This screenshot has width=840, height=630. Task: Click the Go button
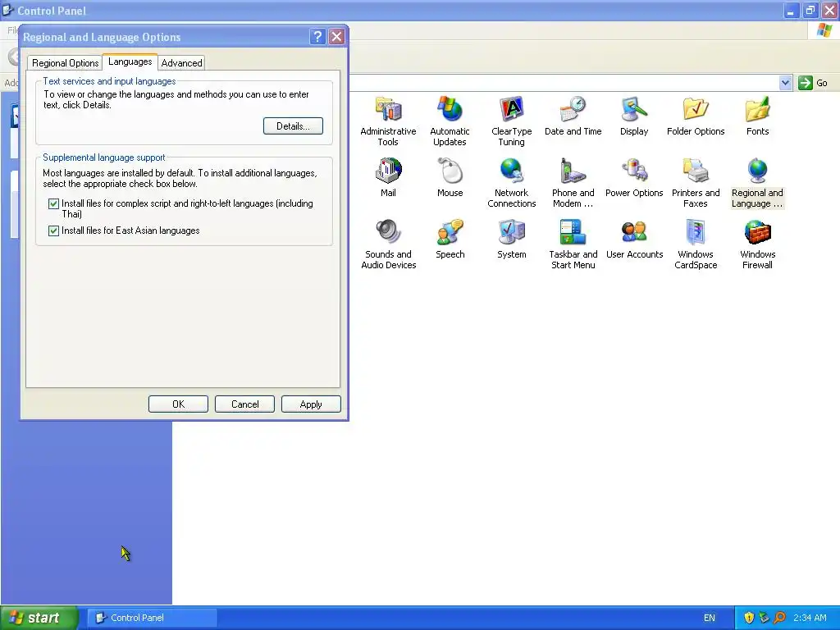(813, 83)
